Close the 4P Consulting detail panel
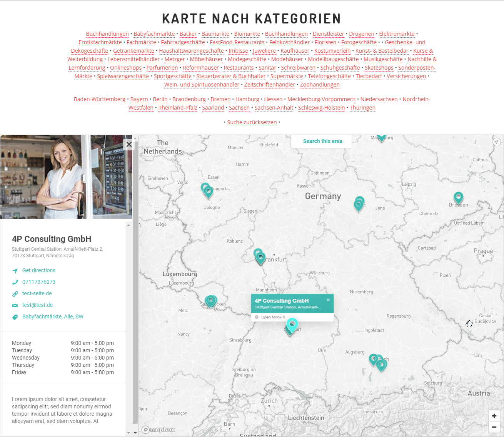 coord(129,144)
